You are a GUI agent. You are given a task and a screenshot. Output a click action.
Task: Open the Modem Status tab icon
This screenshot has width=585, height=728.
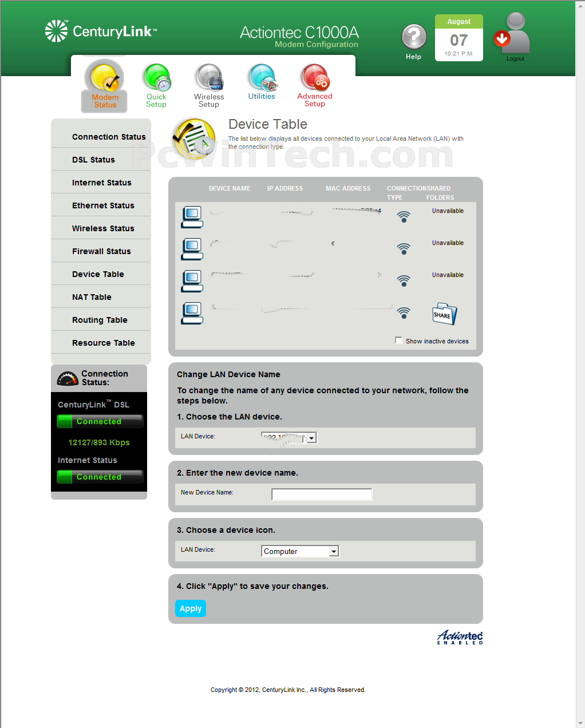[x=105, y=78]
